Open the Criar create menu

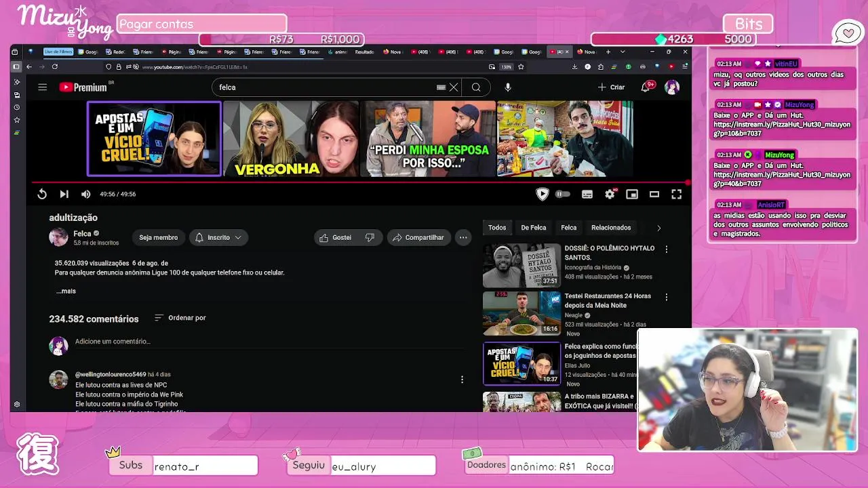611,87
